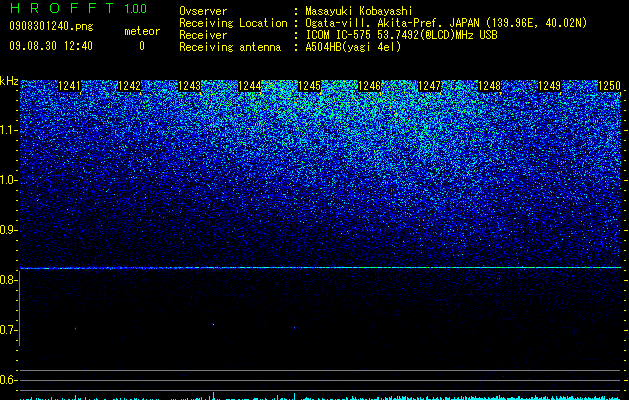Select the 1243 time marker label
Viewport: 629px width, 400px height.
click(x=189, y=86)
